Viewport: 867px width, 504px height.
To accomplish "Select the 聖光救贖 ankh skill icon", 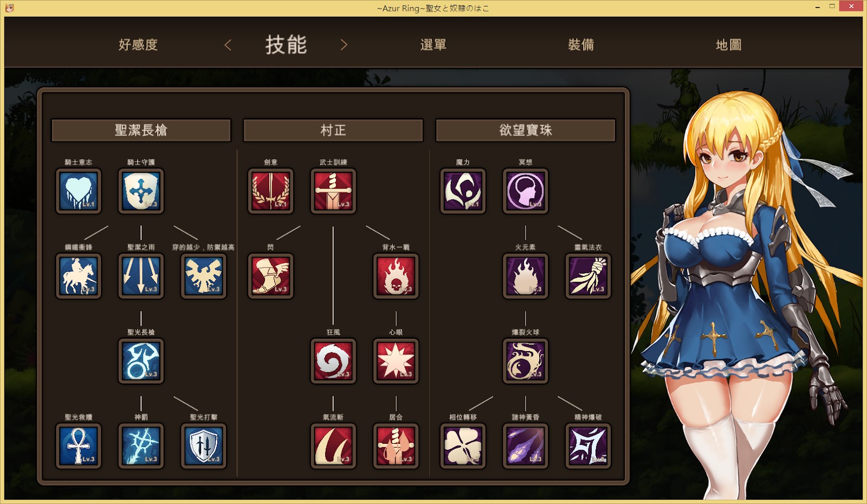I will click(79, 445).
